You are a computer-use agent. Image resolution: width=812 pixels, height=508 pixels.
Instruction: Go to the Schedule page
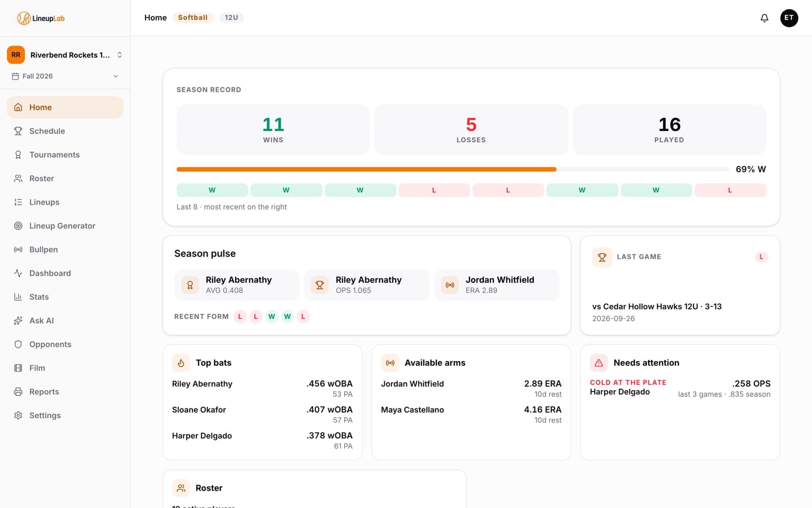(65, 131)
